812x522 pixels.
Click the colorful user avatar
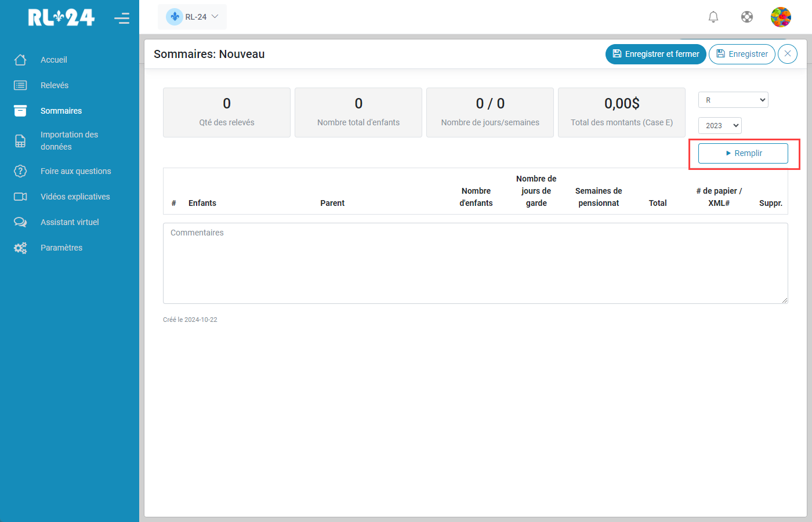(781, 17)
